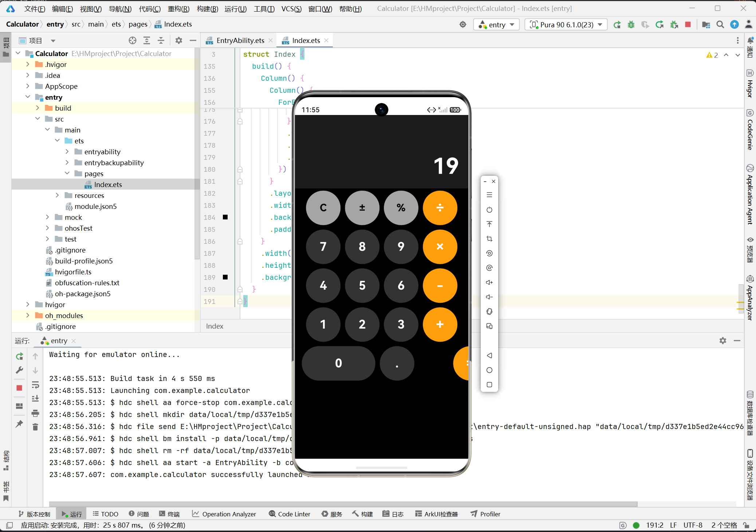The height and width of the screenshot is (532, 756).
Task: Expand the AppScope folder
Action: point(28,86)
